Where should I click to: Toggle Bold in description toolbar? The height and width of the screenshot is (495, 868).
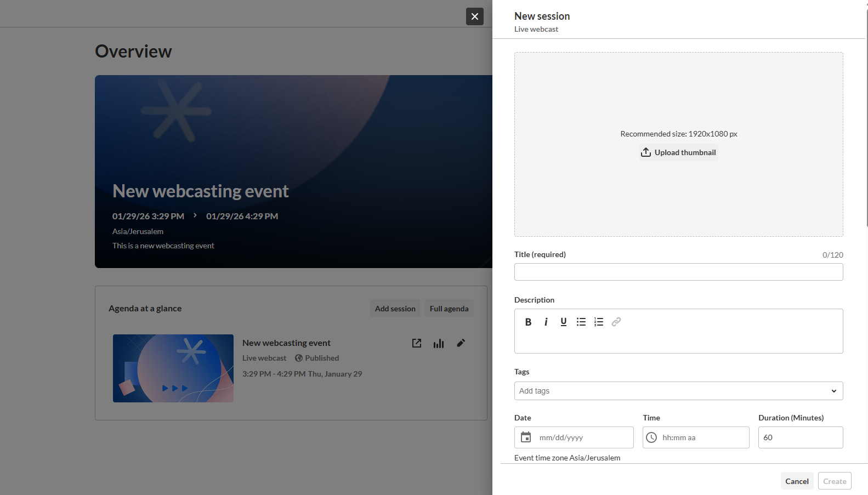coord(528,322)
